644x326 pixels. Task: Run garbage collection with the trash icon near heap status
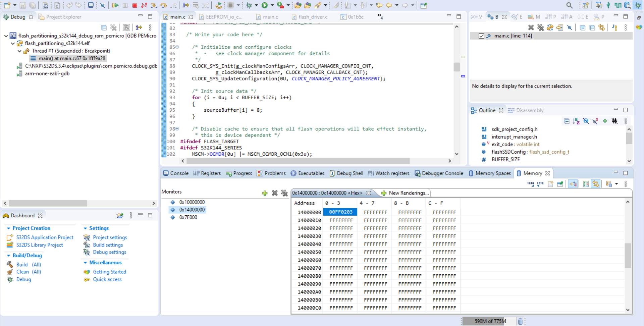(521, 321)
